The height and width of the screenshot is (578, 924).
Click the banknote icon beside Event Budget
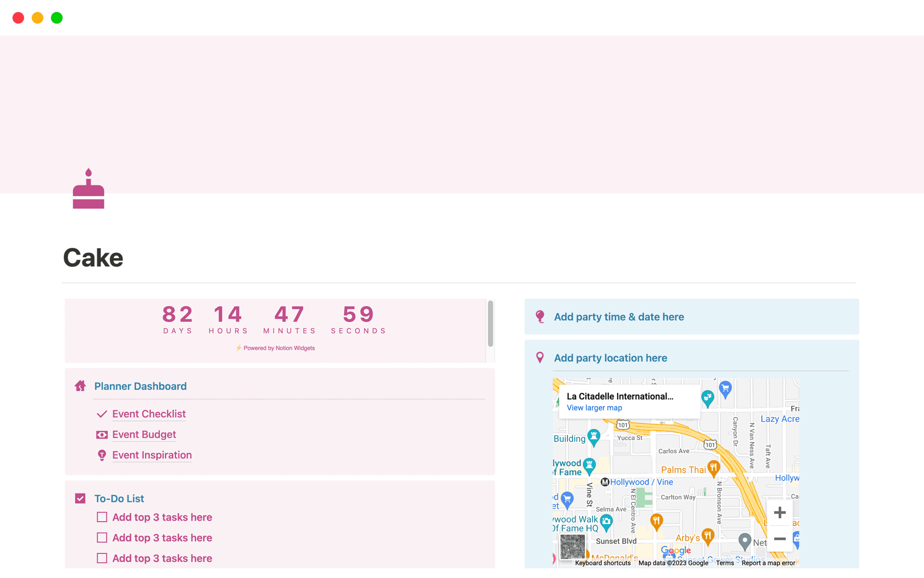102,434
